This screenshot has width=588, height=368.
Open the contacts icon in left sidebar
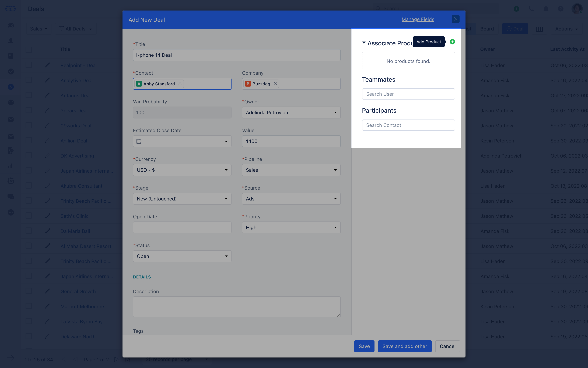tap(11, 41)
